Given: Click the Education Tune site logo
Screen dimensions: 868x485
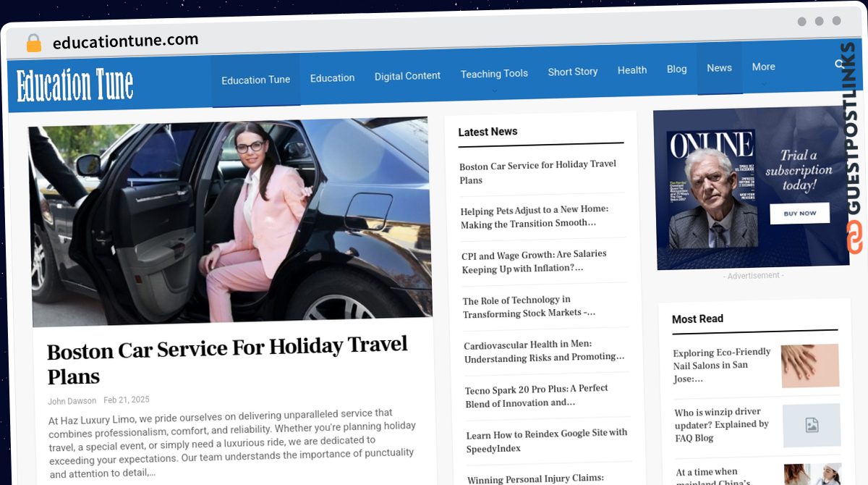Looking at the screenshot, I should click(x=75, y=85).
